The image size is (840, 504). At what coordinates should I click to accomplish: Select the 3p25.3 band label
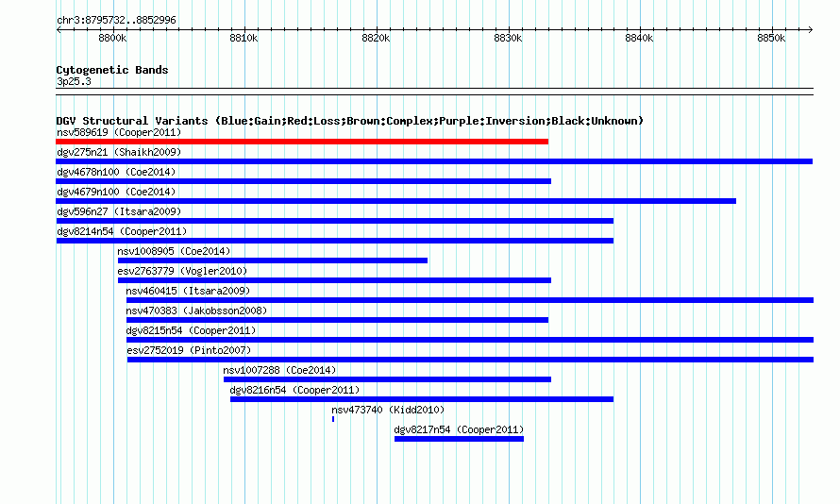(74, 81)
